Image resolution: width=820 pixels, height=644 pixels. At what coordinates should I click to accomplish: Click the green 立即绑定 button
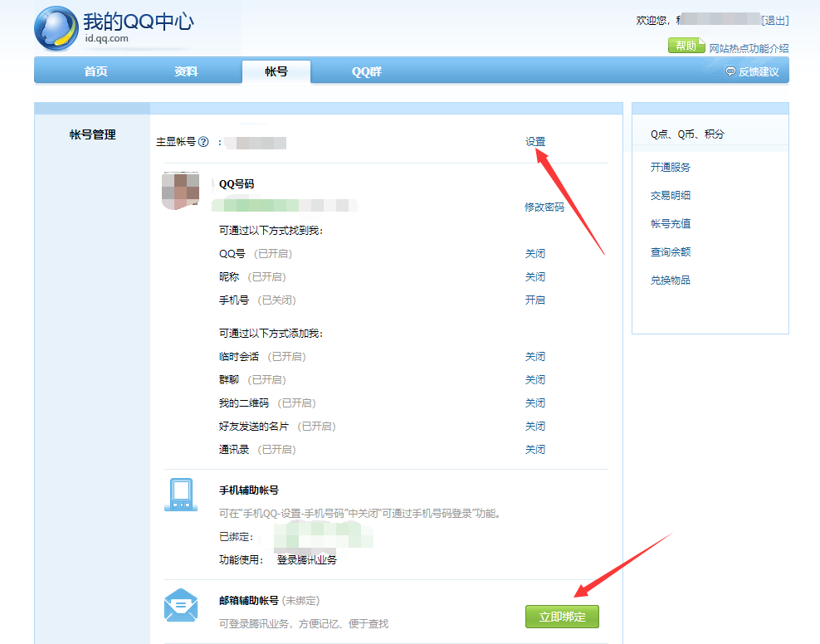tap(562, 617)
